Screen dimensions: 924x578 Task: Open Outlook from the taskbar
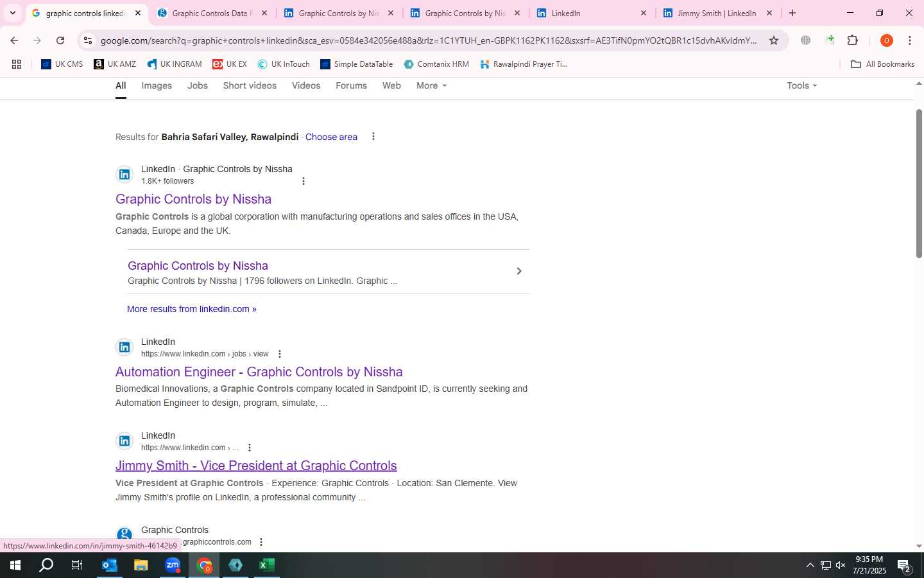coord(110,565)
